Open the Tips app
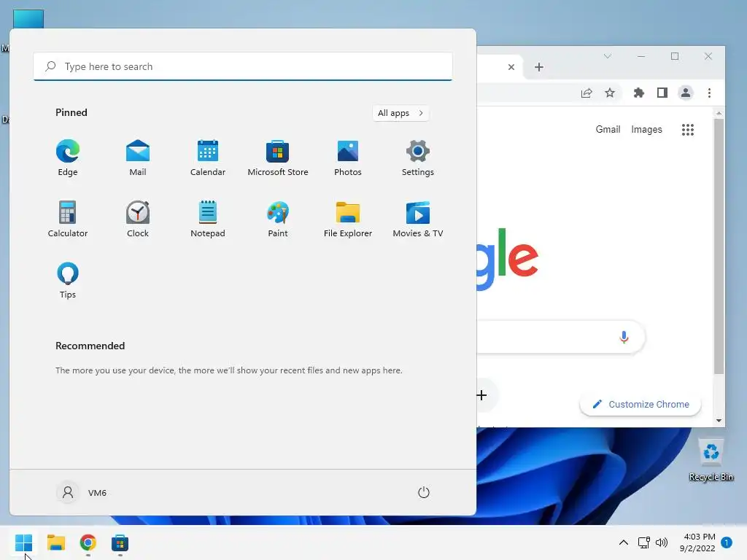 pyautogui.click(x=68, y=281)
